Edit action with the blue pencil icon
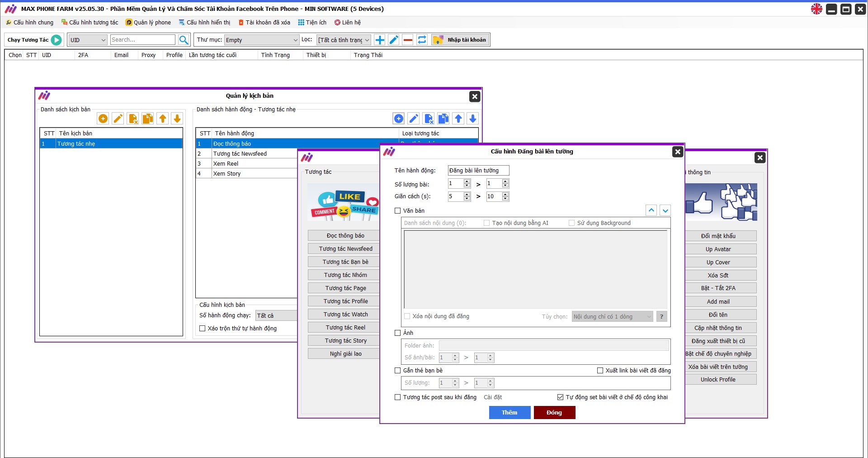Viewport: 868px width, 458px height. click(414, 119)
